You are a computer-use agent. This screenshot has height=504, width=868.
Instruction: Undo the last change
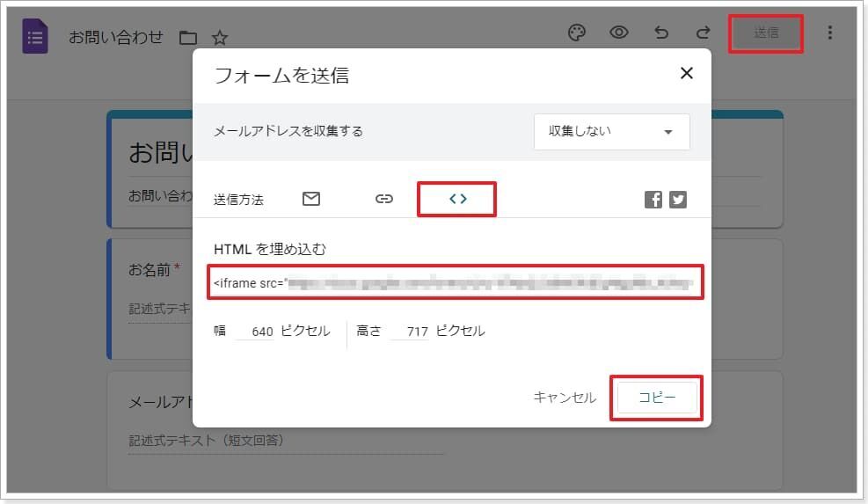(x=661, y=33)
